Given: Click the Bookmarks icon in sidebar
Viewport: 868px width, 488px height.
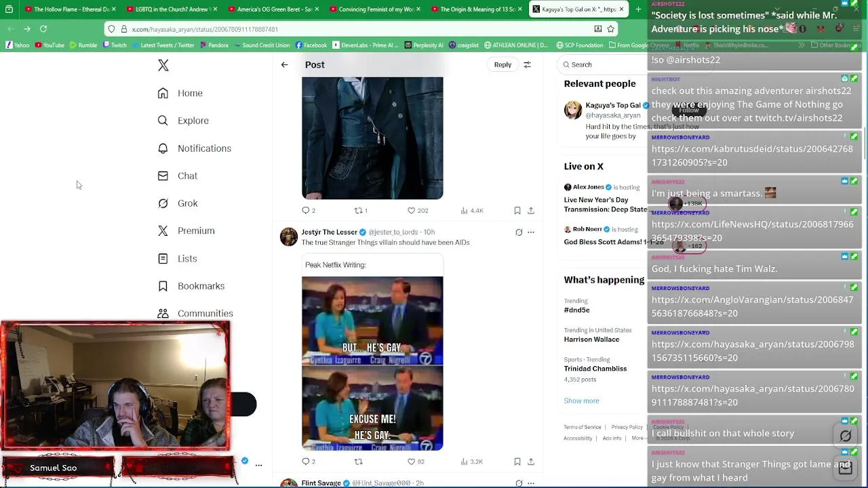Looking at the screenshot, I should pyautogui.click(x=163, y=286).
